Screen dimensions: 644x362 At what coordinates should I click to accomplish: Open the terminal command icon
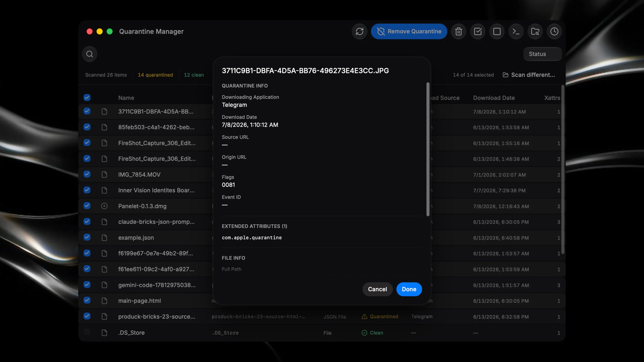click(x=516, y=32)
